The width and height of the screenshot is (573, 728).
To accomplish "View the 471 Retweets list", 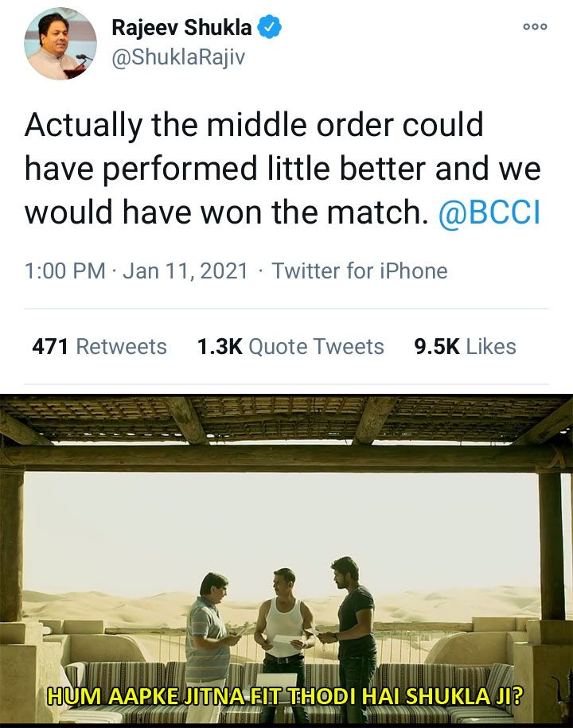I will (98, 346).
